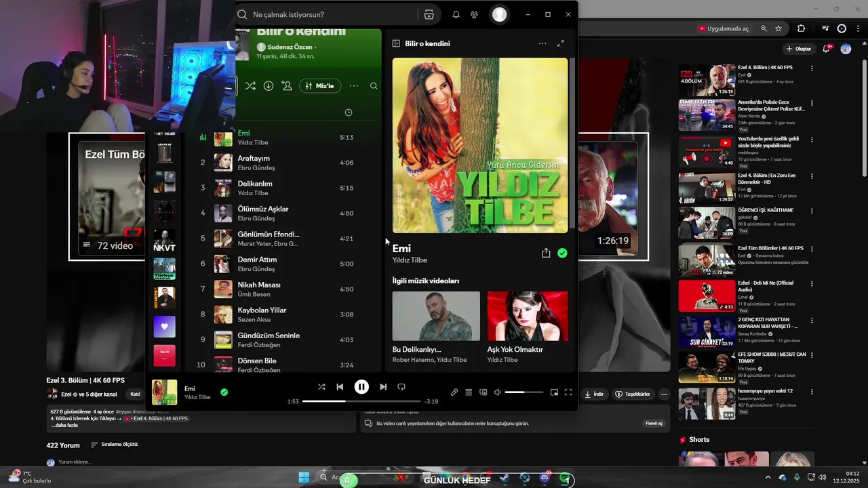Viewport: 868px width, 488px height.
Task: Collapse panel icon beside Bilir o kendini
Action: tap(396, 43)
